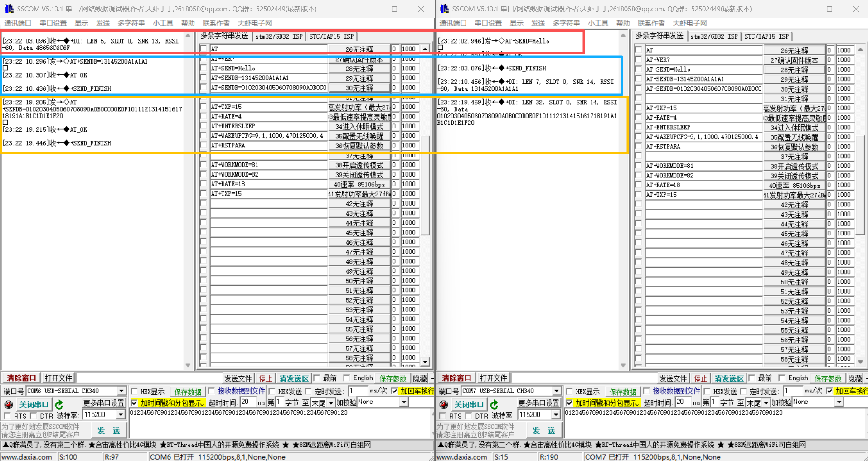Viewport: 868px width, 461px height.
Task: Click up arrow of left receive log scrollbar
Action: coord(188,35)
